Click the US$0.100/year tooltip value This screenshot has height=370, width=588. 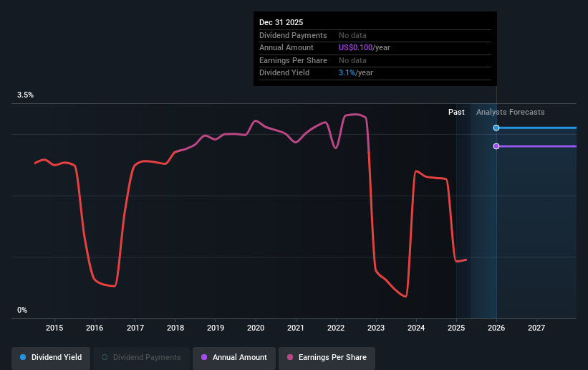(364, 48)
